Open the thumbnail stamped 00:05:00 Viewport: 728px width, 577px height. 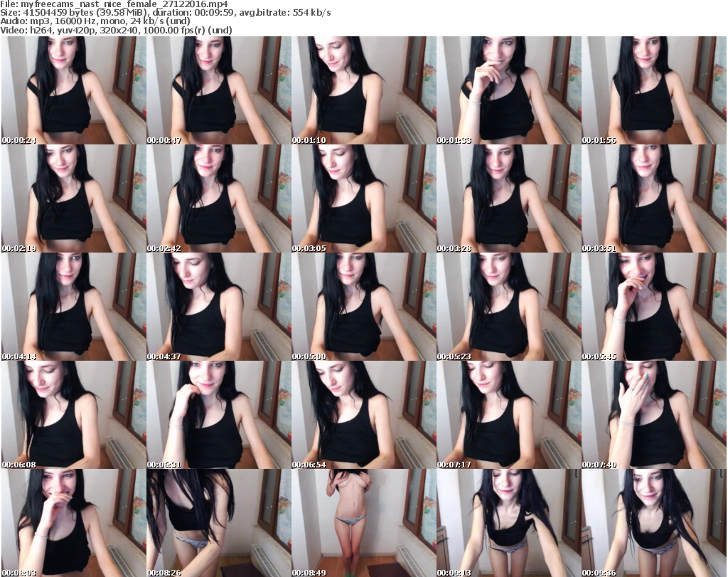click(x=363, y=307)
